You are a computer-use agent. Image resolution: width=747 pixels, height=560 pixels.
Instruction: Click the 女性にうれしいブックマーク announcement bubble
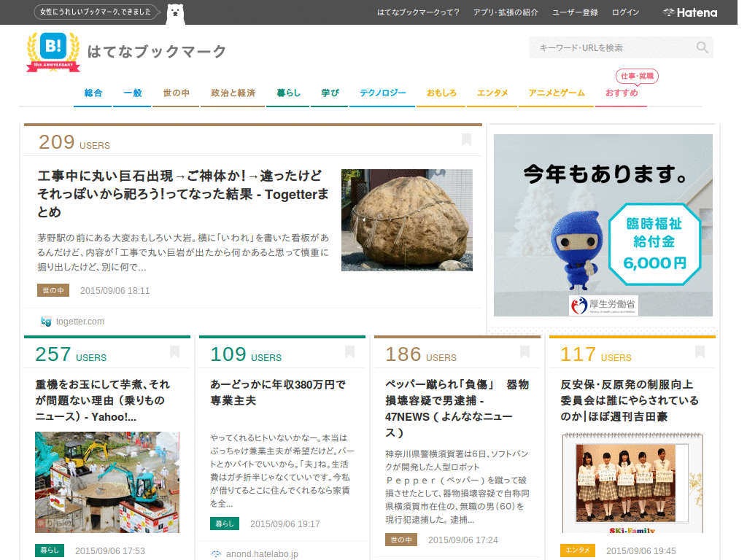tap(97, 12)
